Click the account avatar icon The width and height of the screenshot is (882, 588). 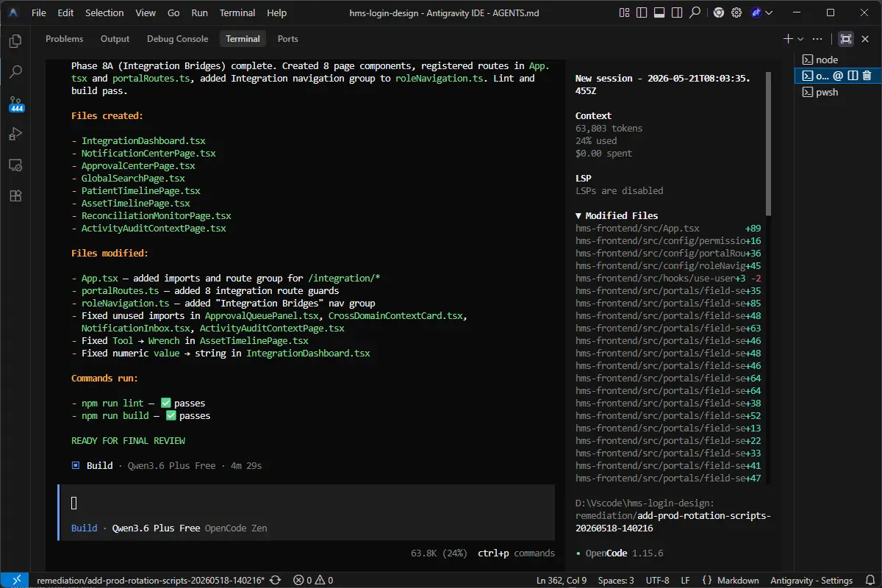pyautogui.click(x=756, y=12)
